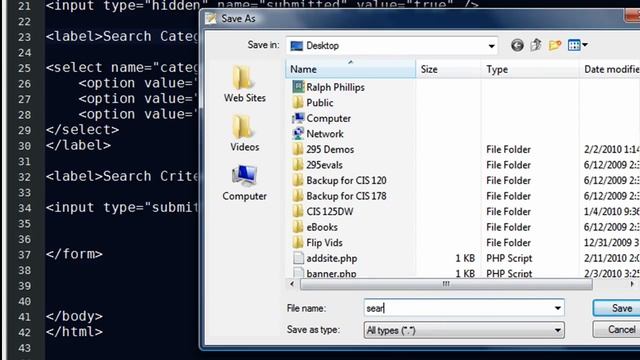Click the </select> tag in editor

[82, 129]
